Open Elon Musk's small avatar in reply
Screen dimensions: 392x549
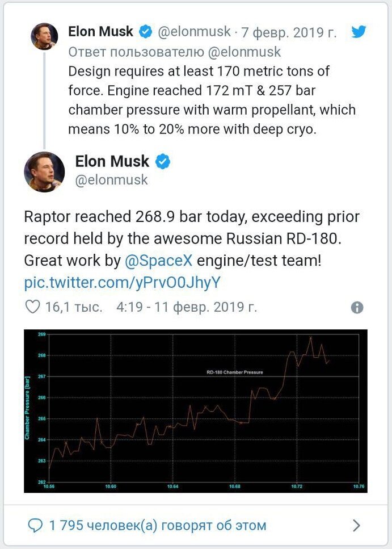tap(44, 36)
